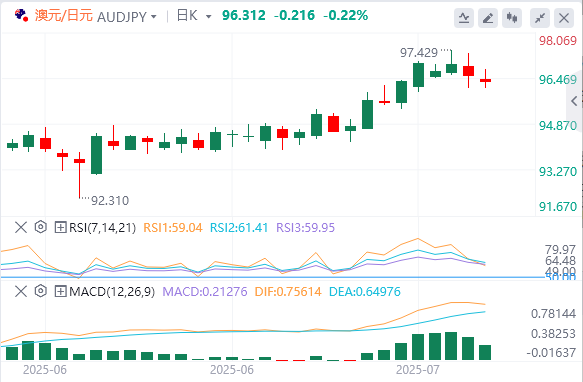Screen dimensions: 583x382
Task: Expand the RSI panel plus icon
Action: pos(60,227)
